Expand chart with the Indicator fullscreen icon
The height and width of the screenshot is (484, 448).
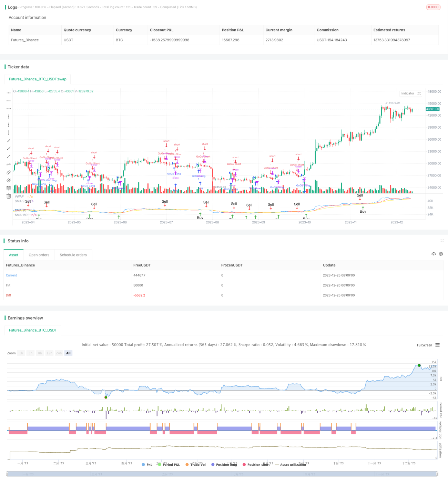point(419,93)
